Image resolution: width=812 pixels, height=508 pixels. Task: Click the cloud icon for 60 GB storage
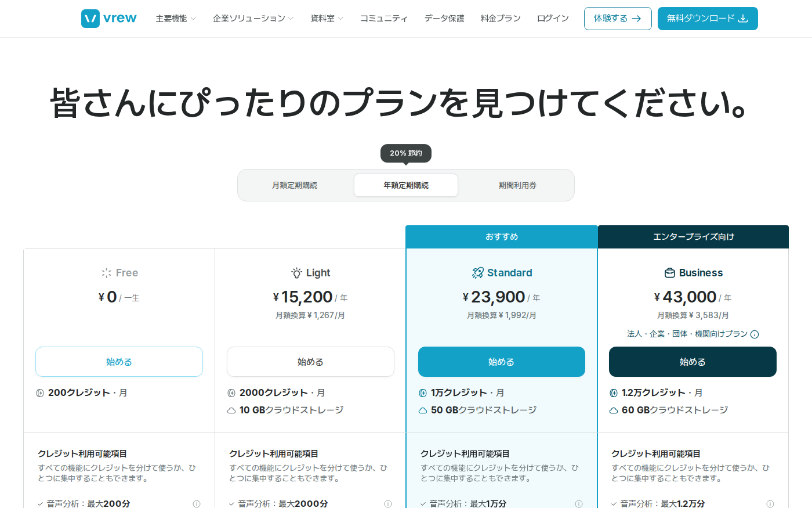[614, 410]
